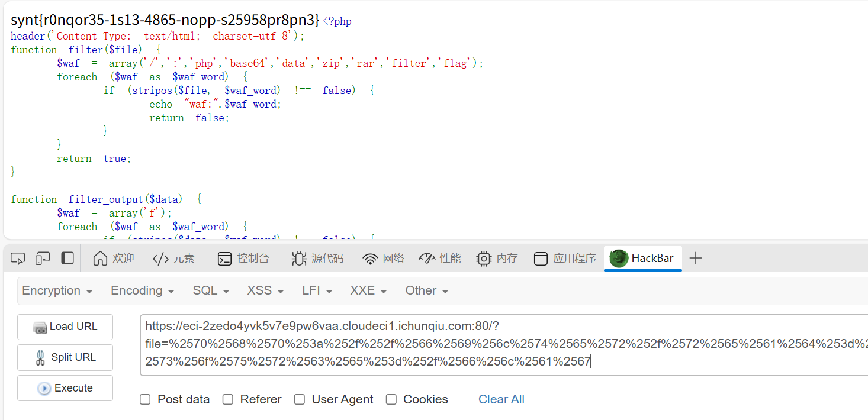Open the 内存 memory tab
868x420 pixels.
tap(497, 259)
